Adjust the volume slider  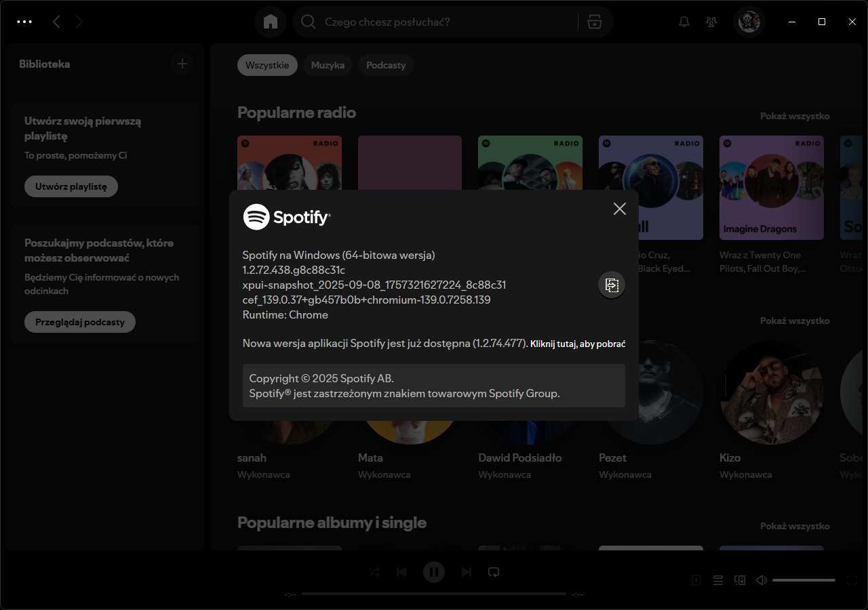pyautogui.click(x=804, y=580)
